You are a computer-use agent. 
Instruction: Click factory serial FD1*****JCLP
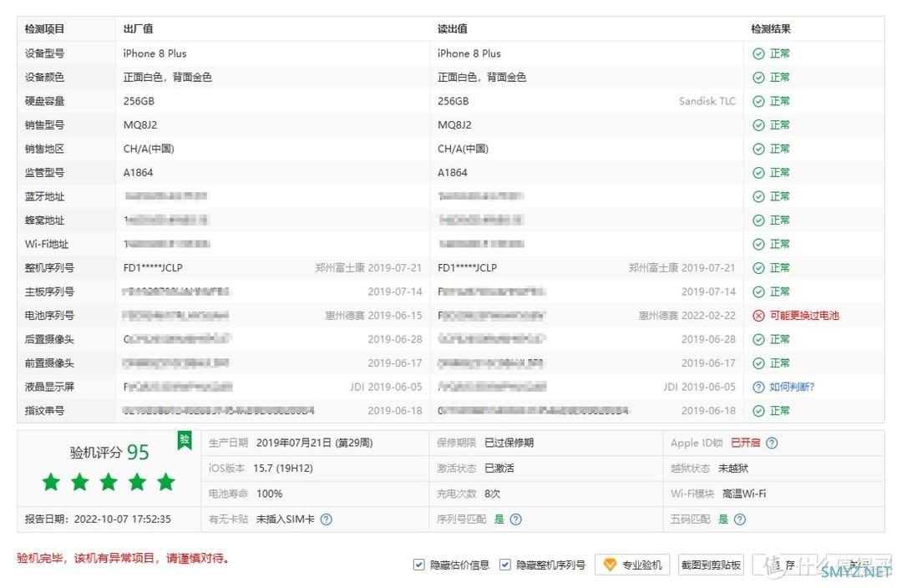(153, 268)
